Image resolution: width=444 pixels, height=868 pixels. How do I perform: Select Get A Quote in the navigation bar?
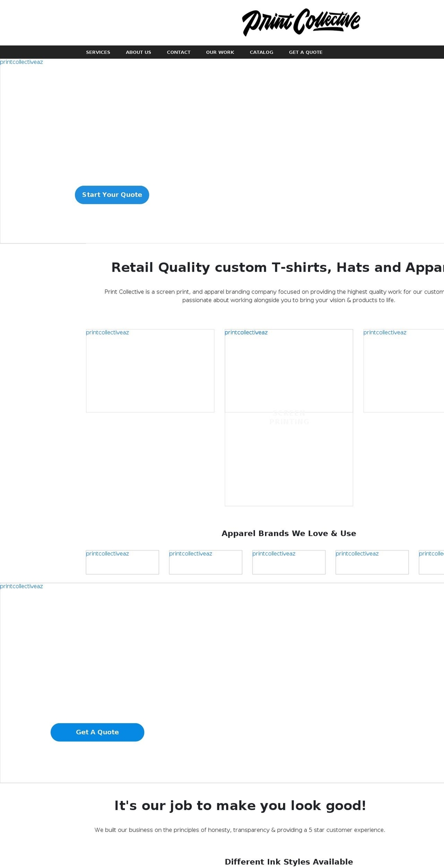tap(306, 52)
